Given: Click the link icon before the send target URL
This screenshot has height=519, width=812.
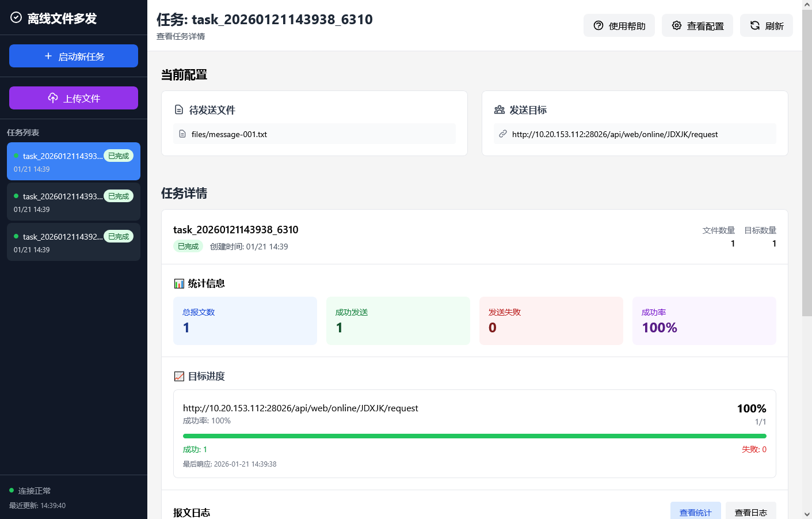Looking at the screenshot, I should click(501, 134).
